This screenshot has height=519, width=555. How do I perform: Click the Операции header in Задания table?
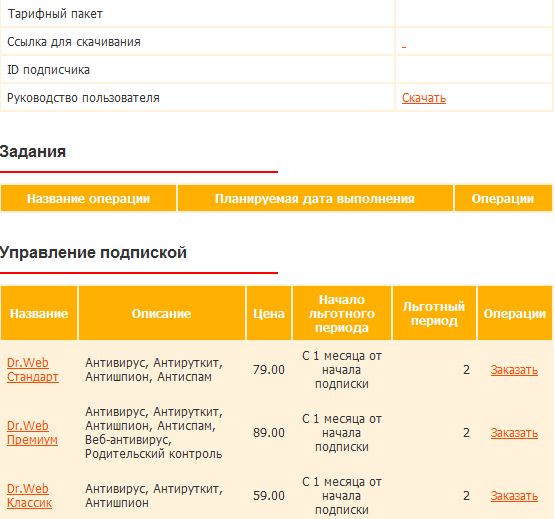tap(503, 198)
